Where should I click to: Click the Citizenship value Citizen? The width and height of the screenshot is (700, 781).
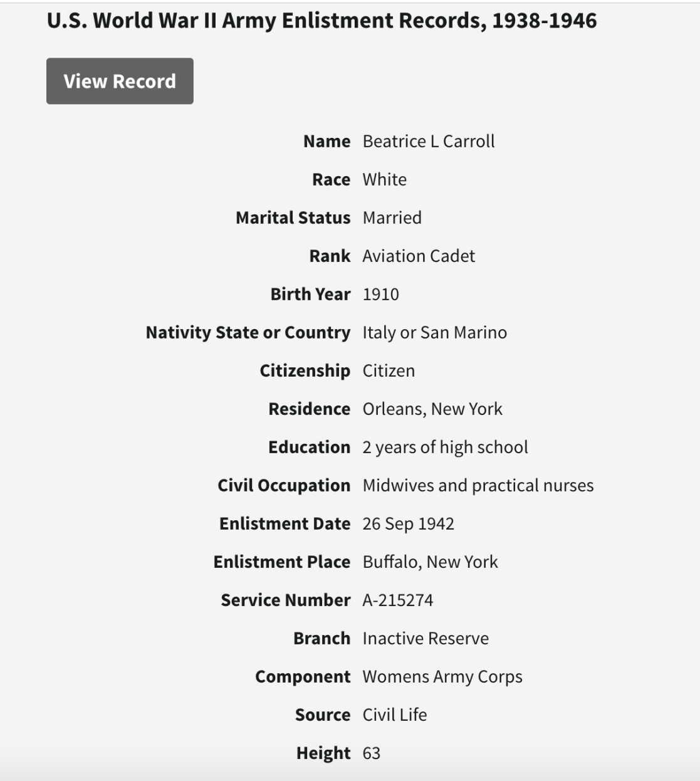(x=389, y=371)
